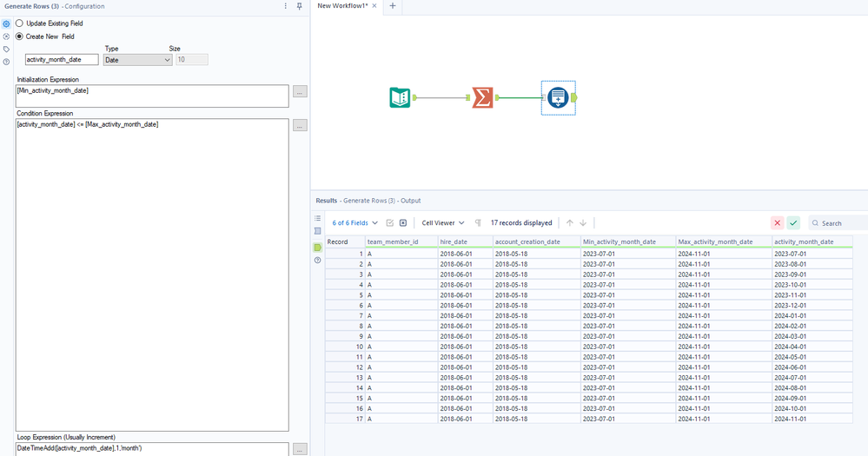Click the Condition Expression text box
The height and width of the screenshot is (456, 868).
[x=152, y=275]
